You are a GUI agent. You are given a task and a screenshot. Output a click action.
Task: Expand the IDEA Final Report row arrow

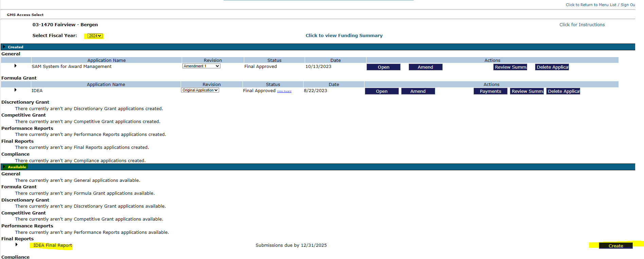coord(16,244)
